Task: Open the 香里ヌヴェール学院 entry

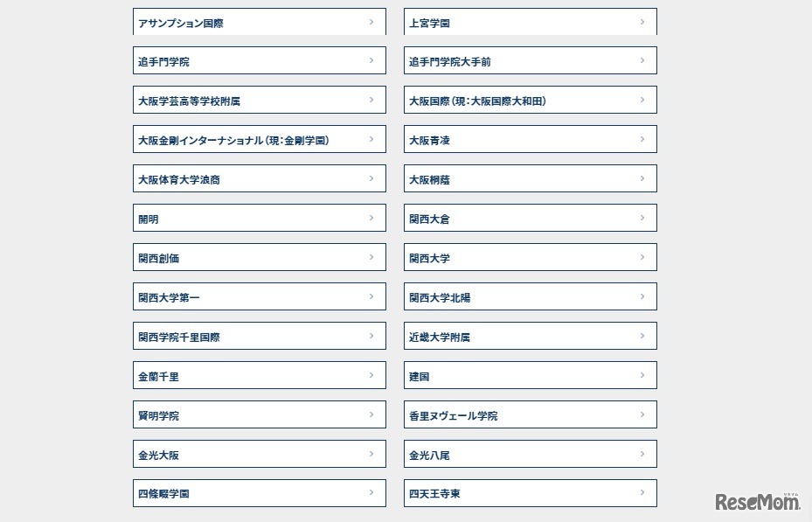Action: coord(530,415)
